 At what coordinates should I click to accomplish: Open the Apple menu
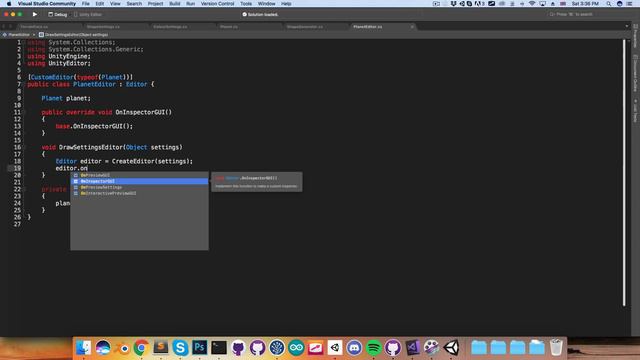coord(9,4)
